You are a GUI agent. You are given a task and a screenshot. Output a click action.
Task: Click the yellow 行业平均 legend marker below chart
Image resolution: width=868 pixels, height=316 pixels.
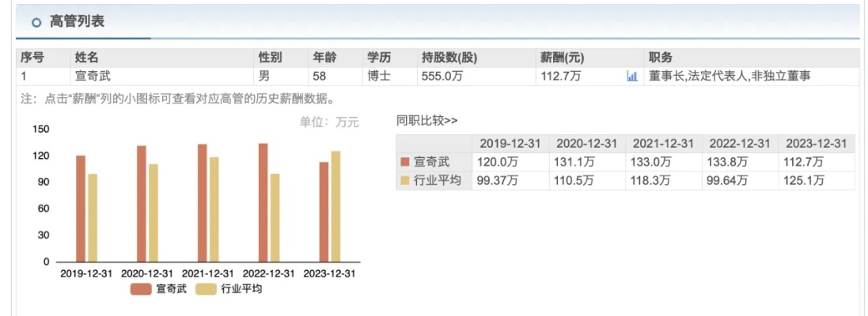207,289
